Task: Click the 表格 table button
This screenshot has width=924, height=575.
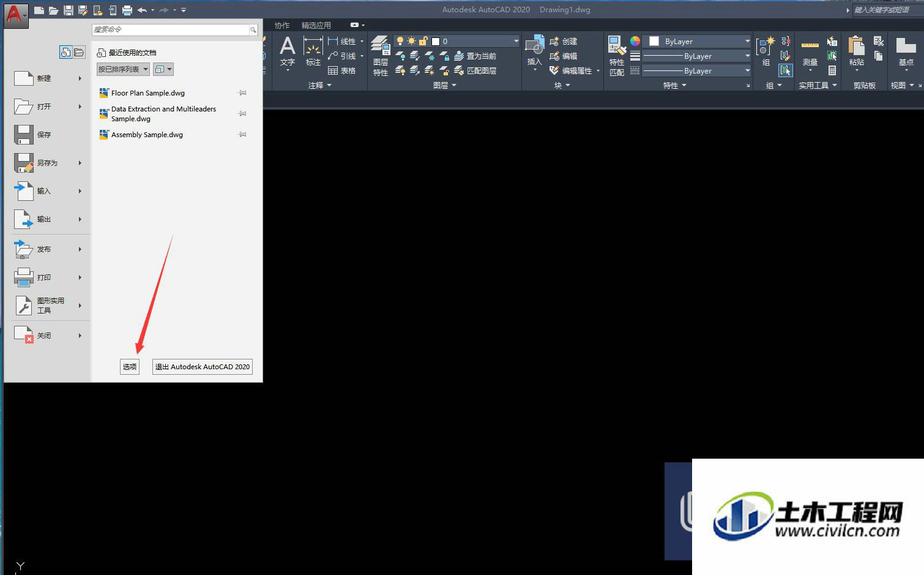Action: tap(342, 70)
